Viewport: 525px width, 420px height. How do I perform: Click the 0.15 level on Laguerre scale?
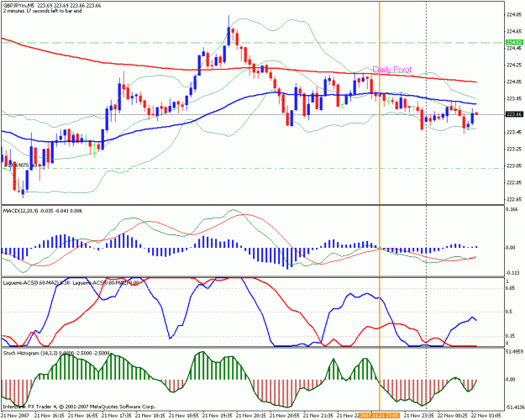[511, 336]
